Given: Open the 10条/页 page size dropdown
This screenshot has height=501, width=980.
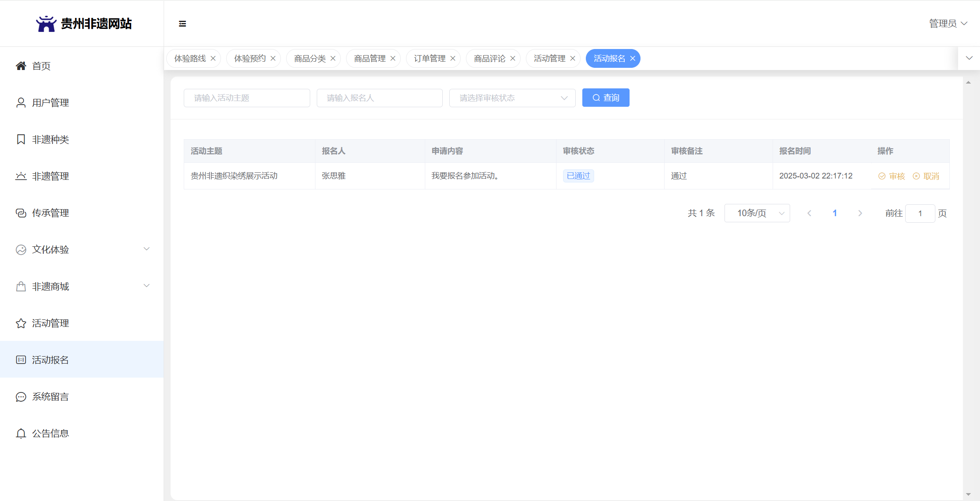Looking at the screenshot, I should [x=757, y=213].
